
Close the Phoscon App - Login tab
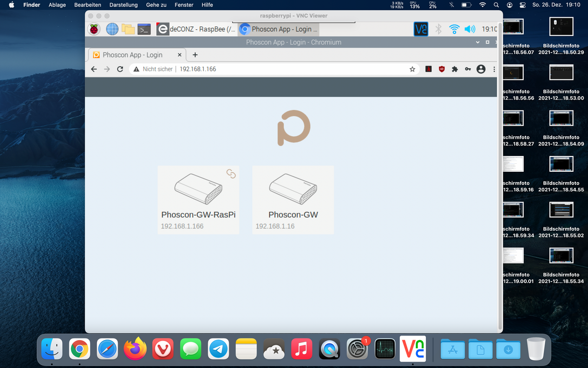click(x=180, y=55)
